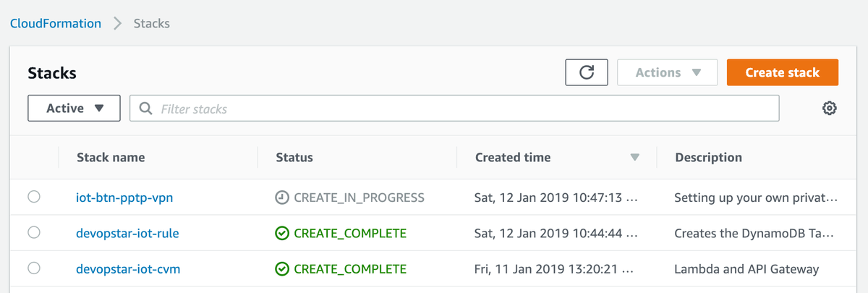Select the devopstar-iot-cvm radio button

pos(34,269)
